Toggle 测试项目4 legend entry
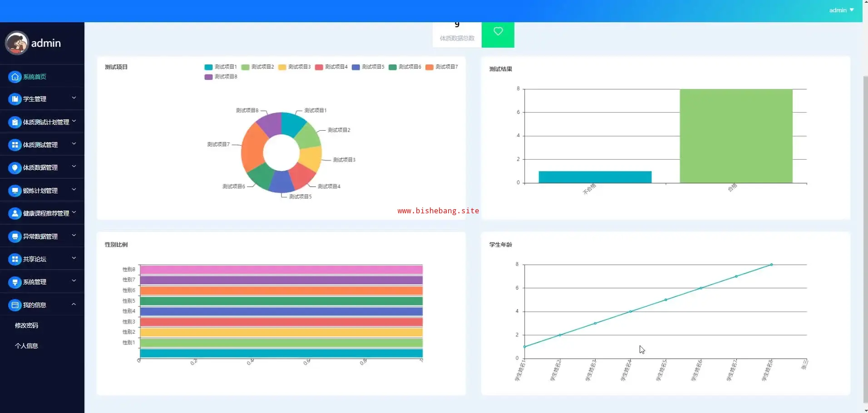 coord(331,67)
